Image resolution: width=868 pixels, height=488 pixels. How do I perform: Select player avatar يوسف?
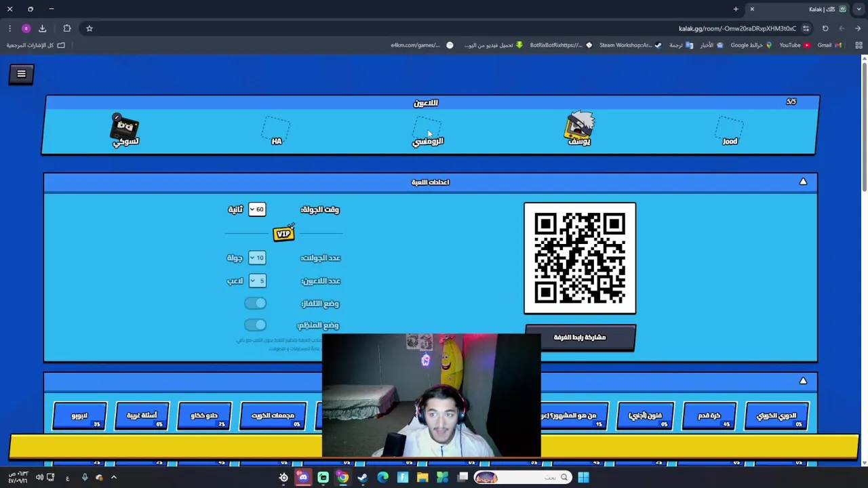(579, 129)
